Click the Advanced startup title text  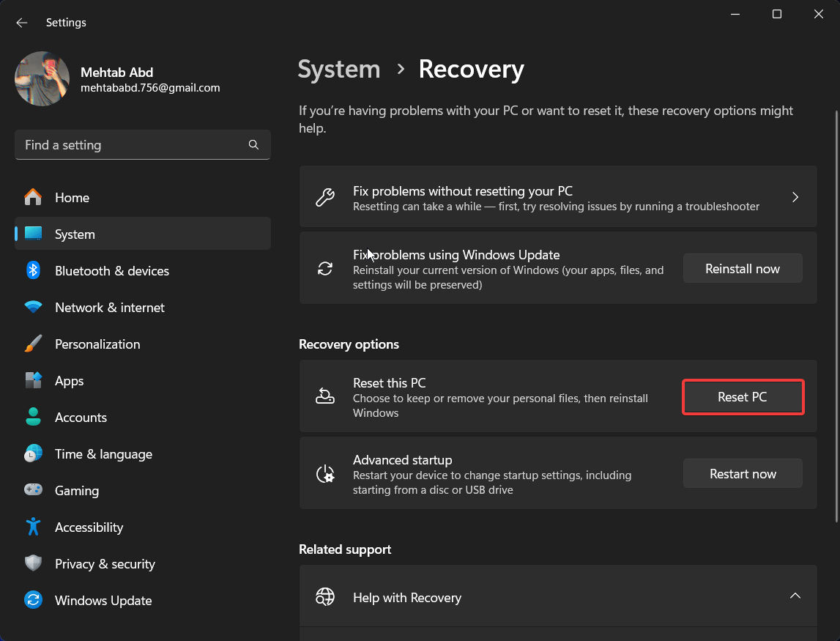tap(402, 460)
